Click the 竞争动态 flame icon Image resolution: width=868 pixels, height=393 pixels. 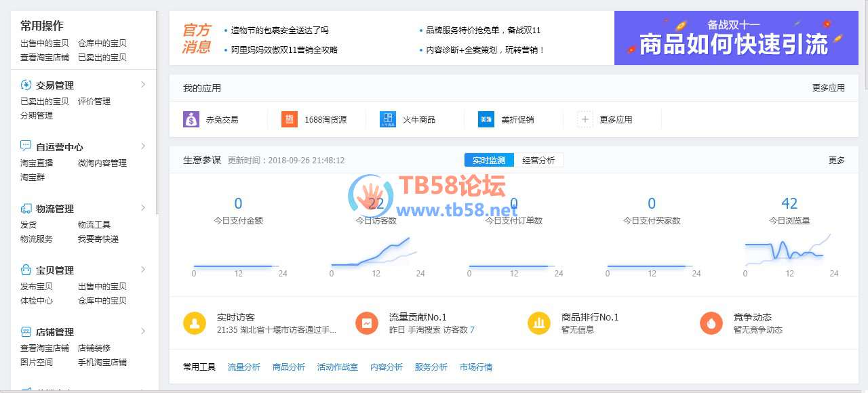[711, 323]
